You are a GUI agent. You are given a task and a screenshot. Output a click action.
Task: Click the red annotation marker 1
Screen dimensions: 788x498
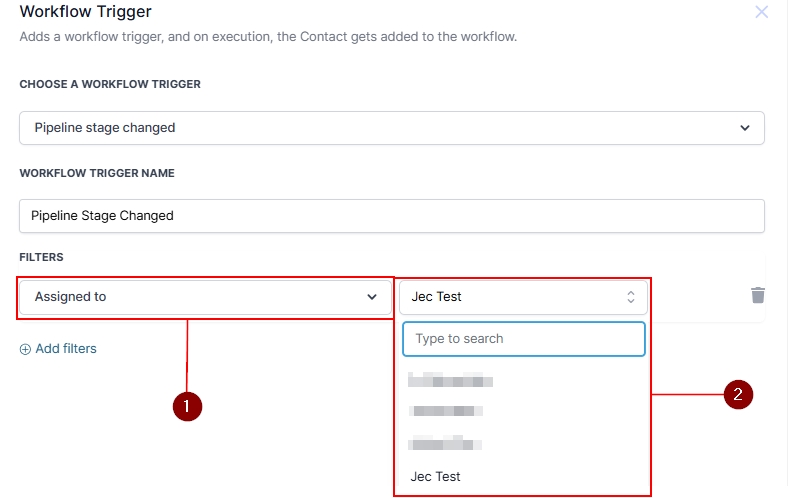187,406
